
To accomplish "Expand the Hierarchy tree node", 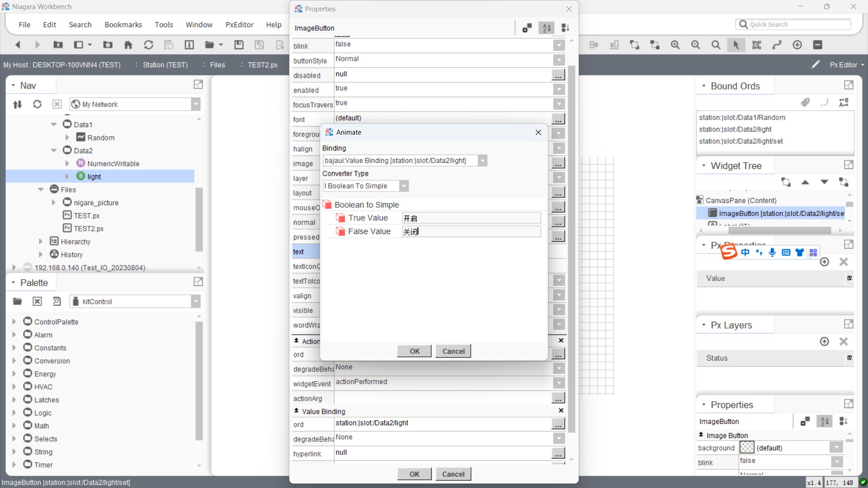I will pos(41,242).
